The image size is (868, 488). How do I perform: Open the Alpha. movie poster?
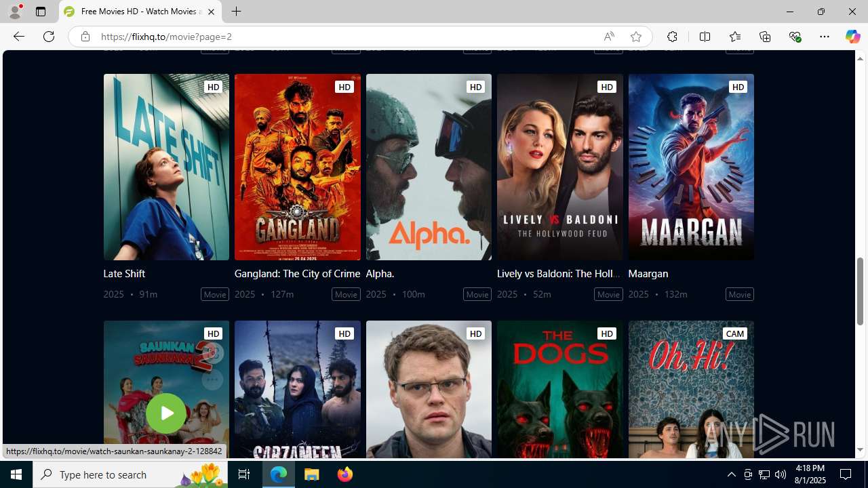429,167
